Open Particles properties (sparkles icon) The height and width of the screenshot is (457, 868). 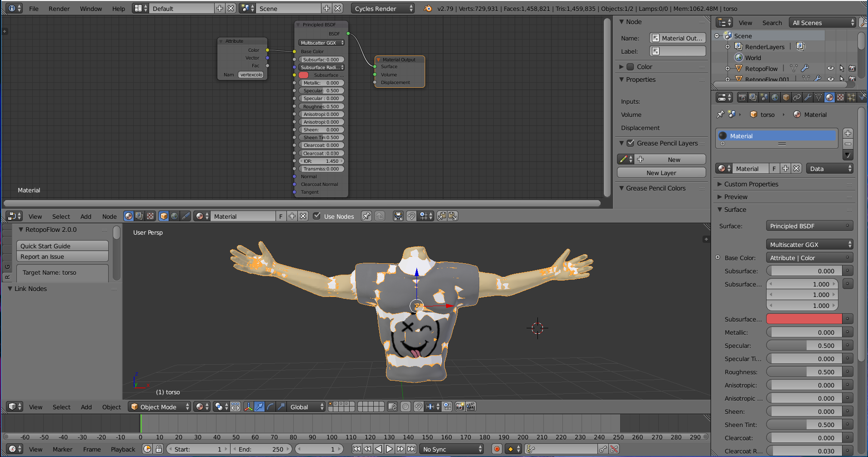pos(851,97)
